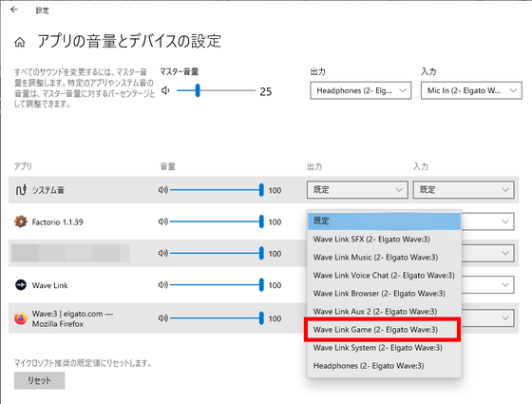Mute the システム音 speaker icon

(162, 190)
